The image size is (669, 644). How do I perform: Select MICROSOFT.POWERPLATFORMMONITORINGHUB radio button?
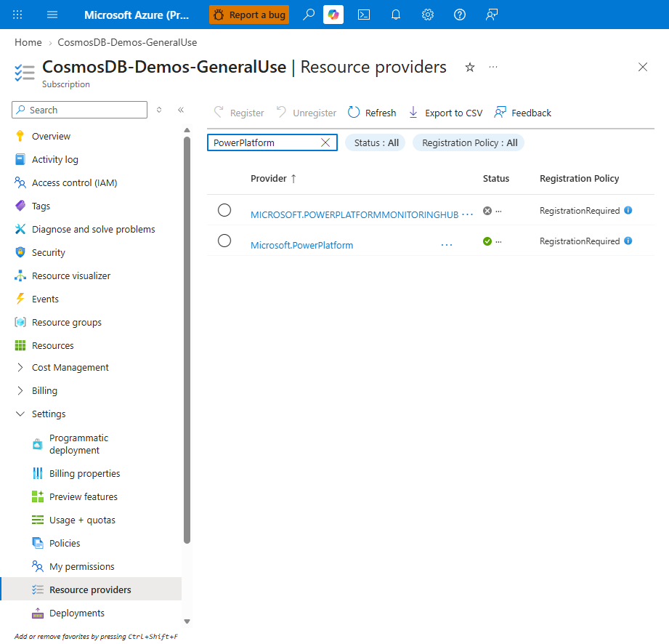click(224, 210)
